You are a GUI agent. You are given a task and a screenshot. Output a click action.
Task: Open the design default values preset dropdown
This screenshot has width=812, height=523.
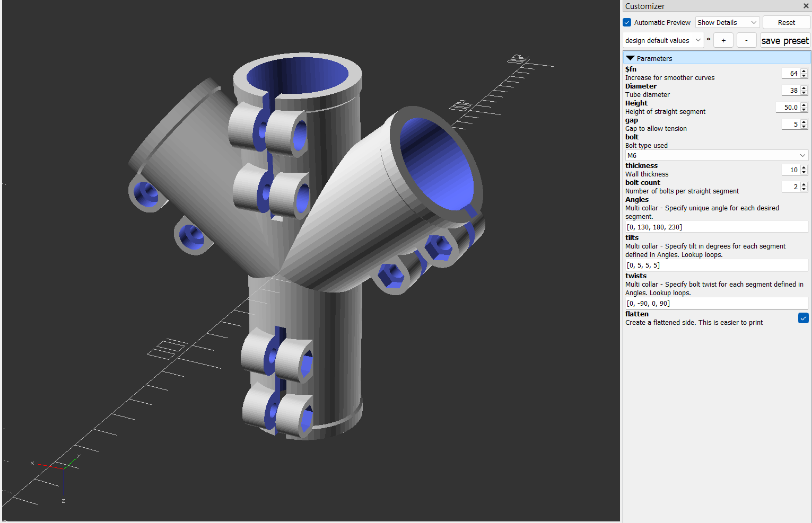[663, 40]
